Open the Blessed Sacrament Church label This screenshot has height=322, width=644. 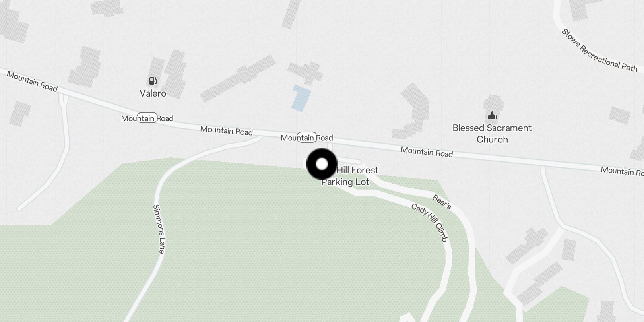point(492,134)
